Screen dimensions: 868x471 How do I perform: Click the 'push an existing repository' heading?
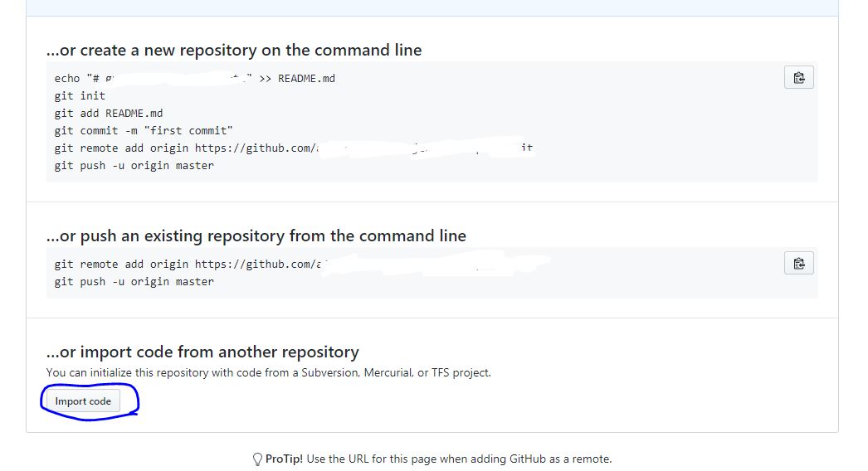pos(256,236)
